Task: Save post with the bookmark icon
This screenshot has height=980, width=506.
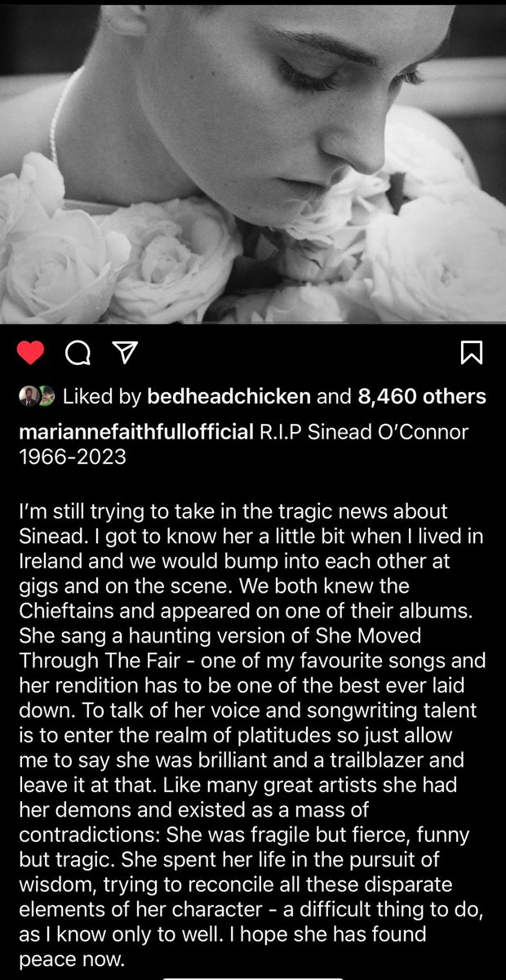Action: (x=472, y=353)
